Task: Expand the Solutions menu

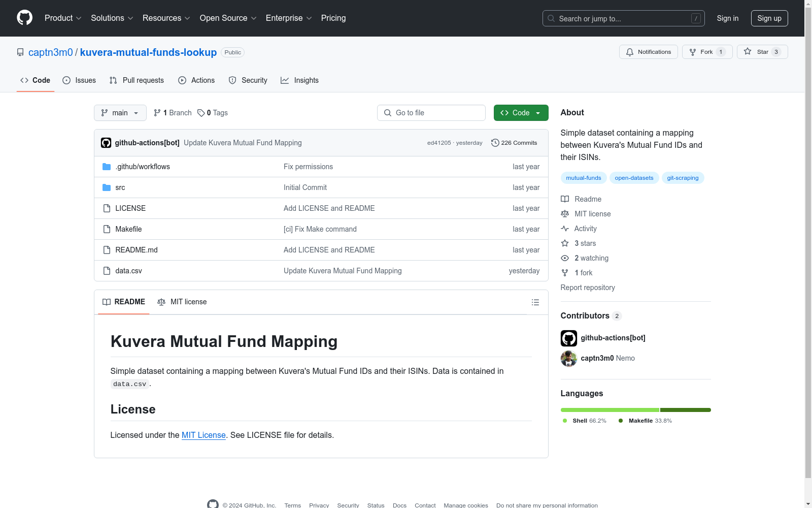Action: tap(112, 18)
